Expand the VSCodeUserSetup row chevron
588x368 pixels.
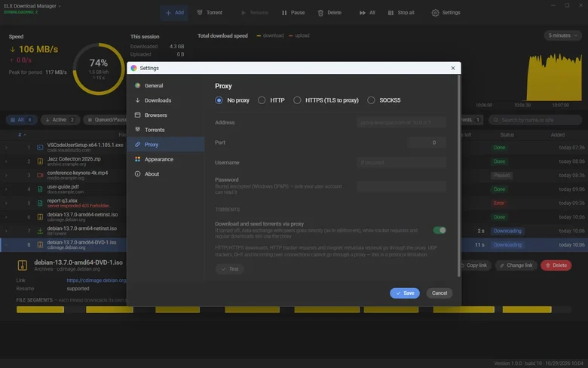[x=6, y=147]
